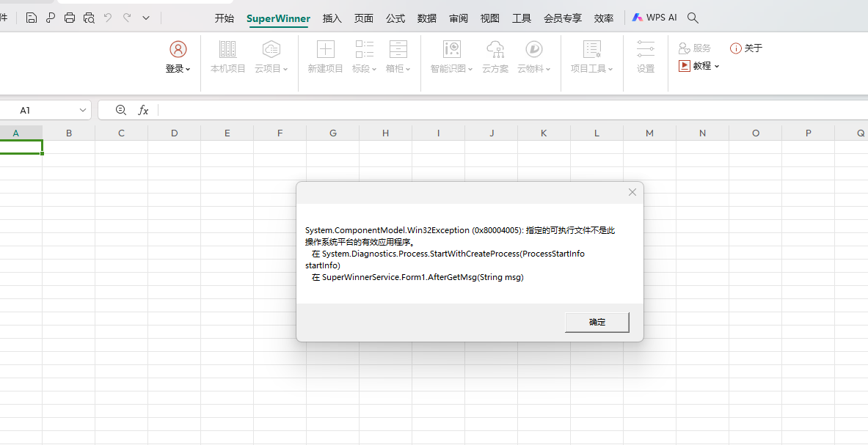This screenshot has height=445, width=868.
Task: Open the 工具 ribbon tab
Action: (522, 18)
